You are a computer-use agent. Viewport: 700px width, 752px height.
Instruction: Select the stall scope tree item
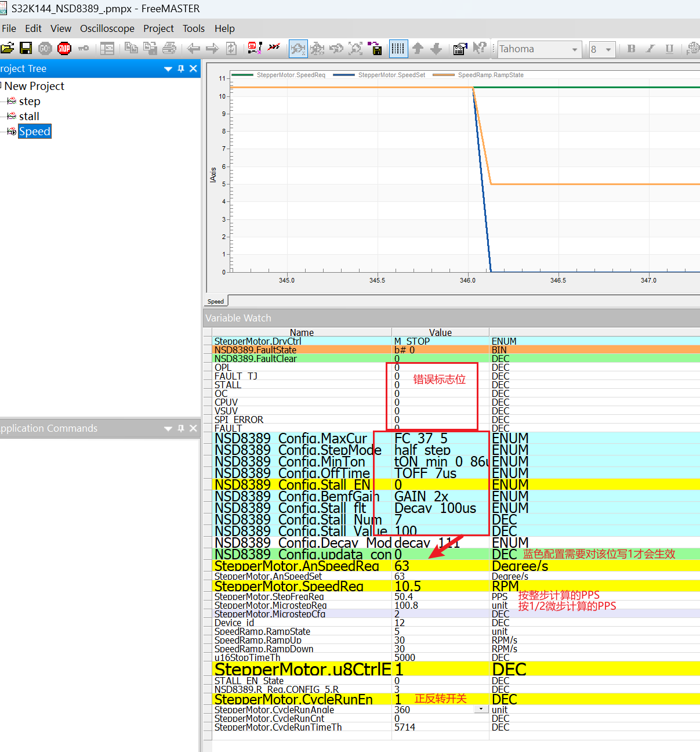(x=29, y=116)
